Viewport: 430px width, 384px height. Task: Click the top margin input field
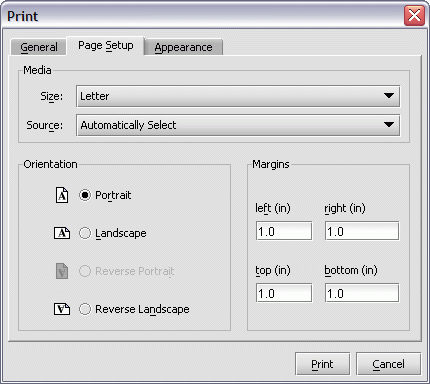click(x=284, y=293)
